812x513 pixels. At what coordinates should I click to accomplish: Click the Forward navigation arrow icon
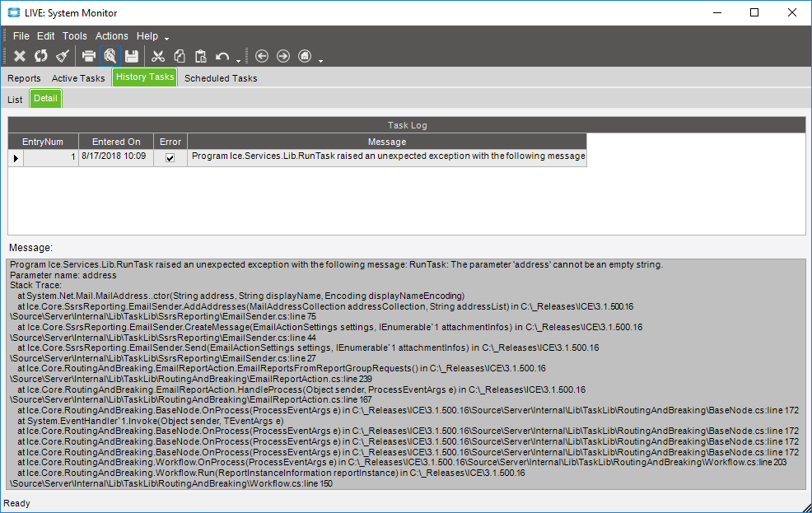pos(283,56)
